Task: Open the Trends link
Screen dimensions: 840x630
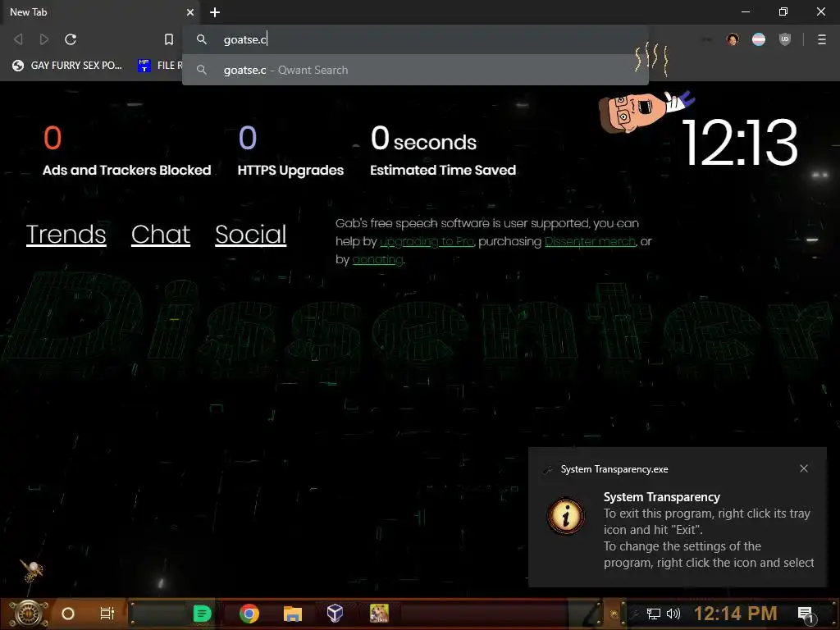Action: coord(66,234)
